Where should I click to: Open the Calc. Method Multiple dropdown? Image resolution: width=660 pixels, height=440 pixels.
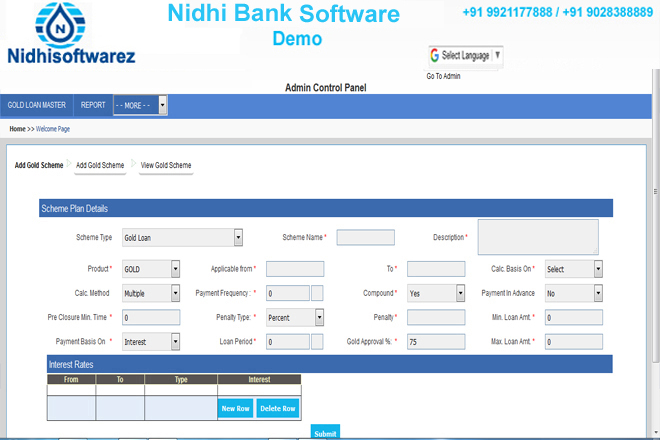(x=151, y=293)
